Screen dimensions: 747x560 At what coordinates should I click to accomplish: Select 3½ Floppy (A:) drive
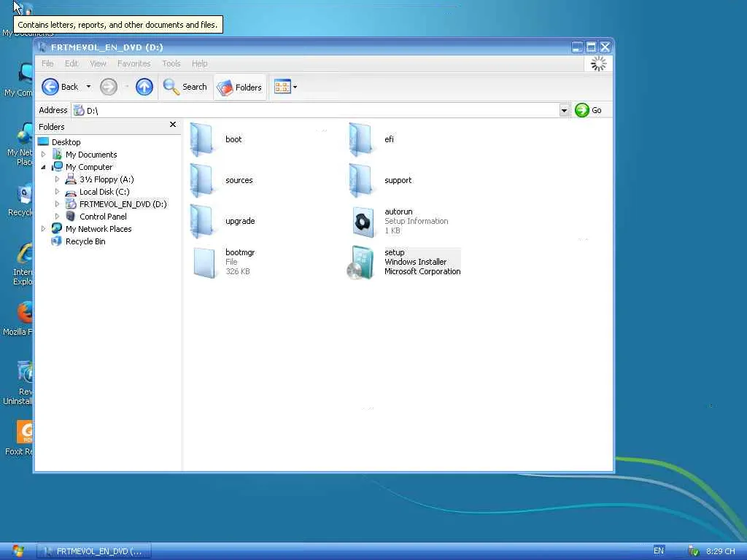click(107, 179)
